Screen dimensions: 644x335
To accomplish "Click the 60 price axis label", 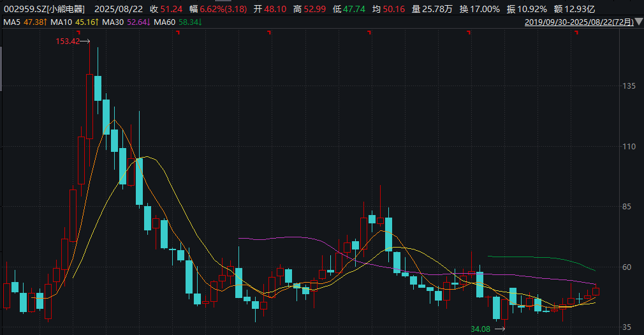I will tap(628, 267).
